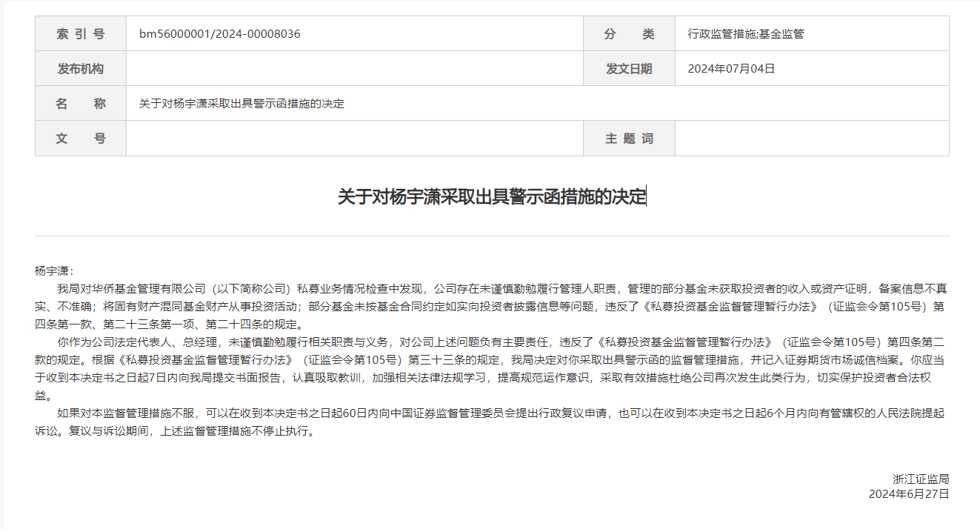Click the paragraph starting with 你作为公司法定代表人
Image resolution: width=980 pixels, height=529 pixels.
point(492,368)
